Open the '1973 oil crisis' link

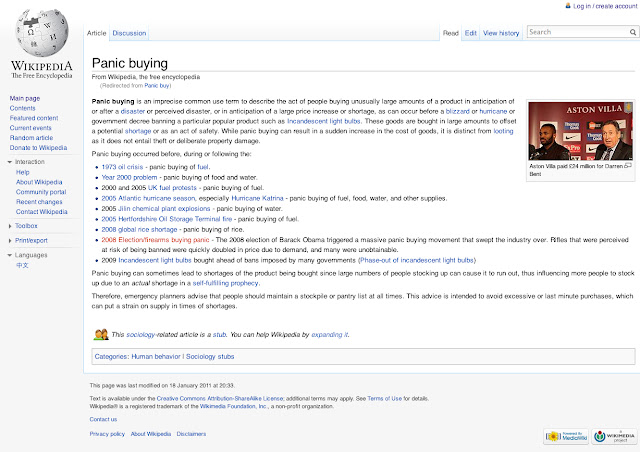122,167
